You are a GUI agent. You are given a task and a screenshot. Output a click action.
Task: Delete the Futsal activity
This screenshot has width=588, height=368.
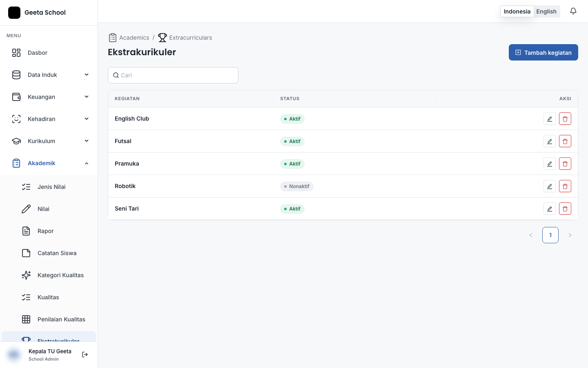coord(565,141)
